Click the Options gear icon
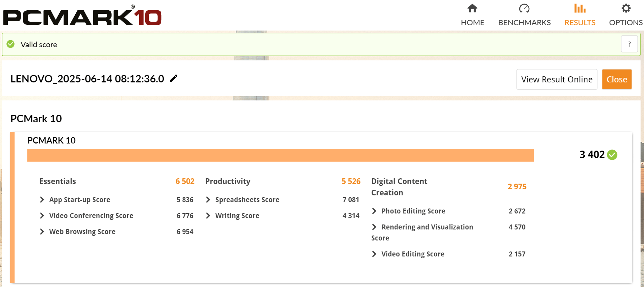 coord(626,8)
